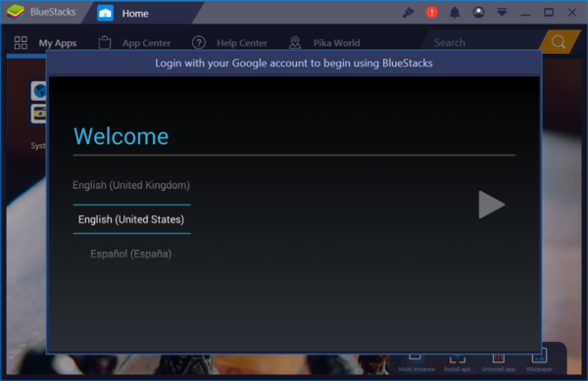Click the BlueStacks logo icon
Viewport: 588px width, 381px height.
(16, 12)
